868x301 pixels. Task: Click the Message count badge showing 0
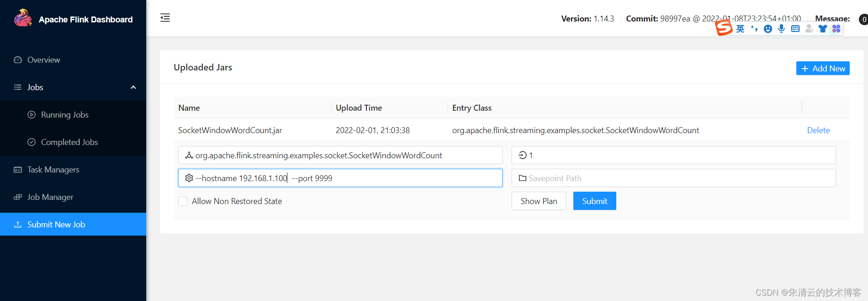(x=863, y=19)
